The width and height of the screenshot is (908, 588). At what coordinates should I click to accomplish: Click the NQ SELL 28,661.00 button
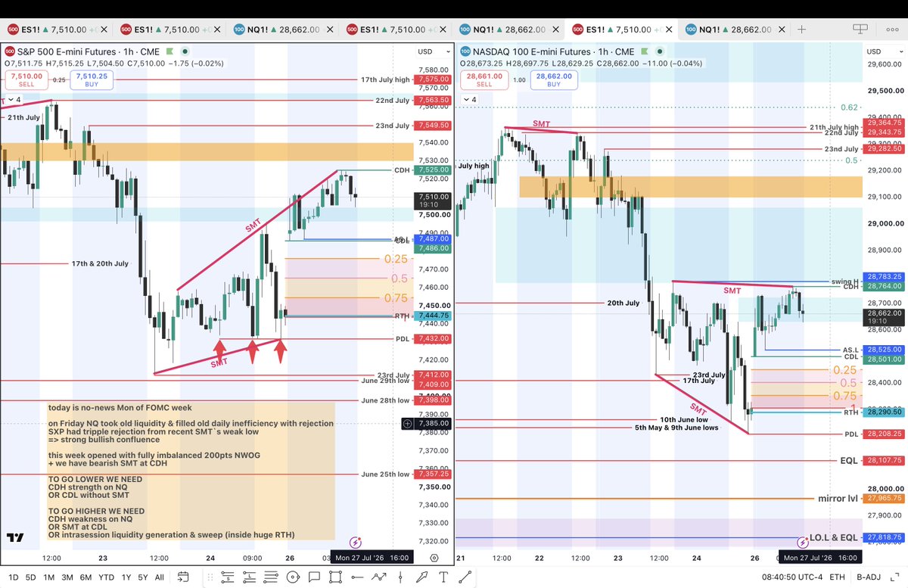[484, 79]
